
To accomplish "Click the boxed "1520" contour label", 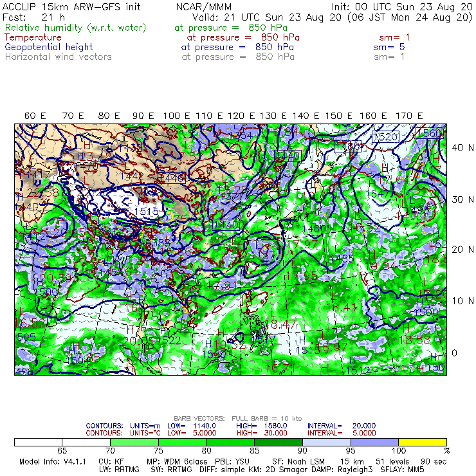I will coord(385,137).
